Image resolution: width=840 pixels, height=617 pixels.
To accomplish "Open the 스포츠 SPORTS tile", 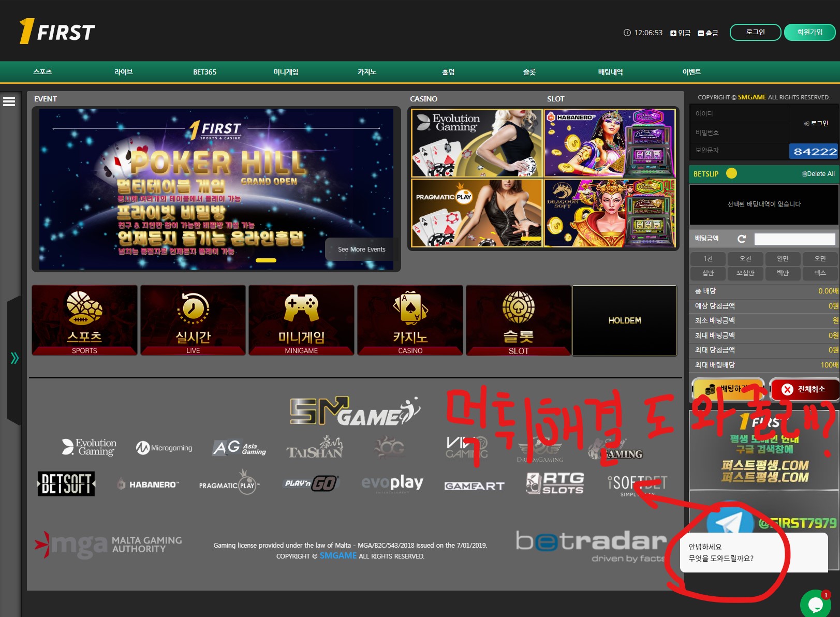I will pos(84,320).
